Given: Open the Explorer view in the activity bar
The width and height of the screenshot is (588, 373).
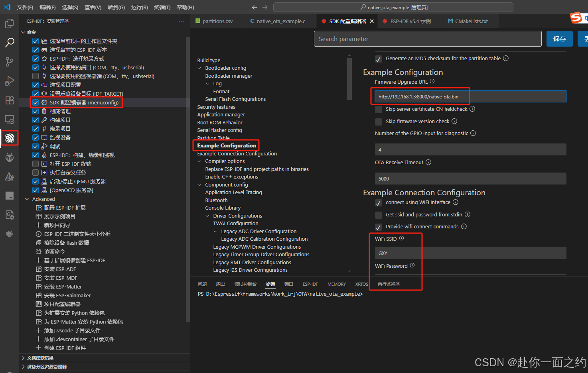Looking at the screenshot, I should pyautogui.click(x=10, y=24).
